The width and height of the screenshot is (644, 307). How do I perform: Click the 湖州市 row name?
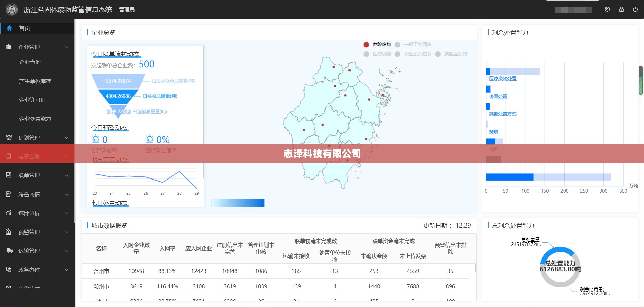(x=101, y=286)
